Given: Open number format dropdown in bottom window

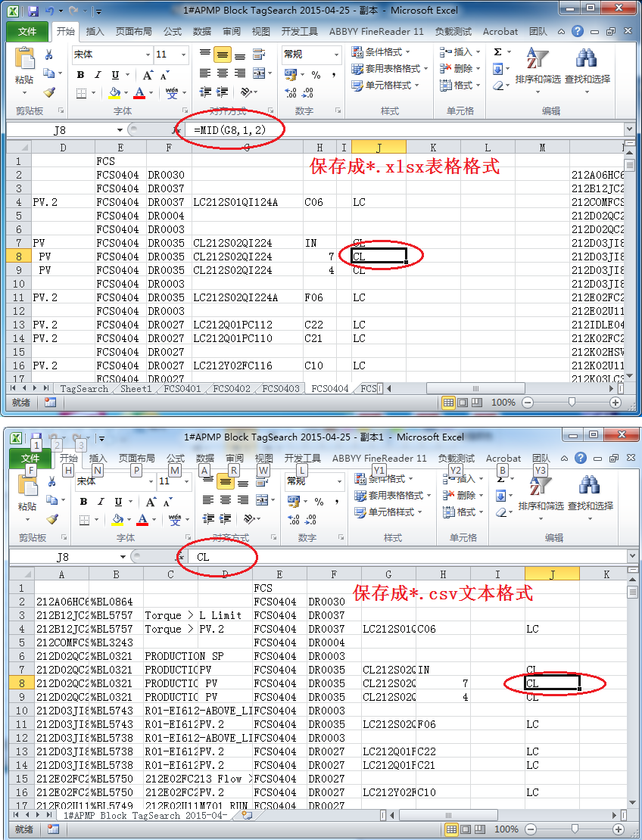Looking at the screenshot, I should [340, 481].
